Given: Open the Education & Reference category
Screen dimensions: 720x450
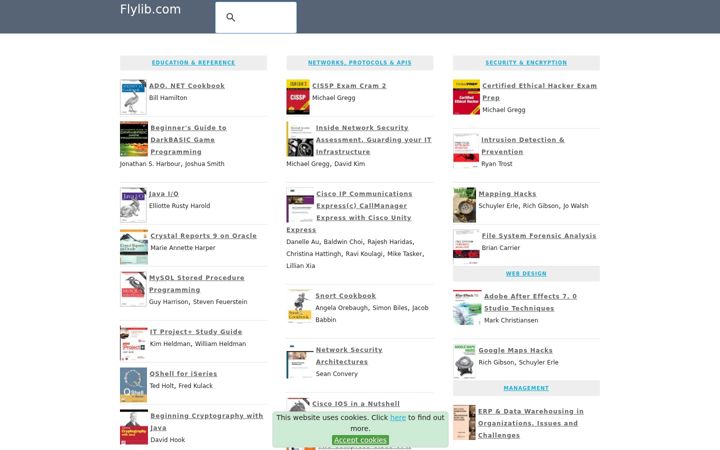Looking at the screenshot, I should (x=193, y=62).
